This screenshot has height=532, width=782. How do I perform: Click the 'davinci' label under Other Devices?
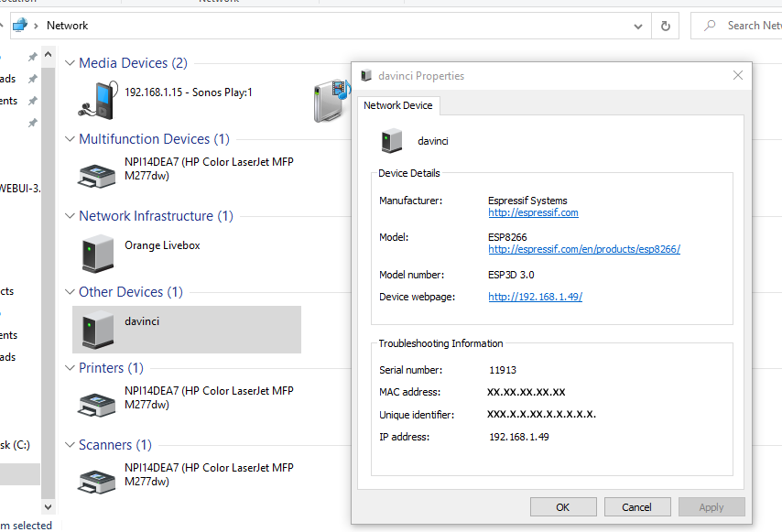pyautogui.click(x=142, y=321)
